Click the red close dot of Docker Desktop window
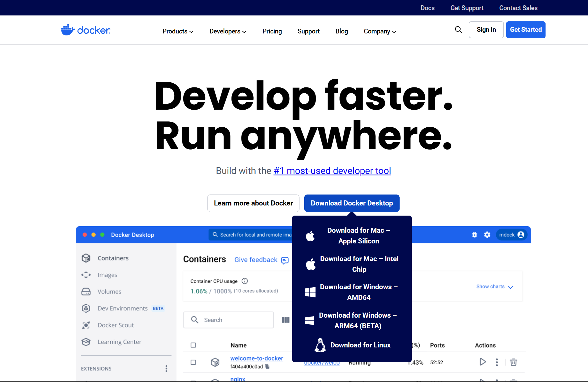588x382 pixels. (x=85, y=235)
